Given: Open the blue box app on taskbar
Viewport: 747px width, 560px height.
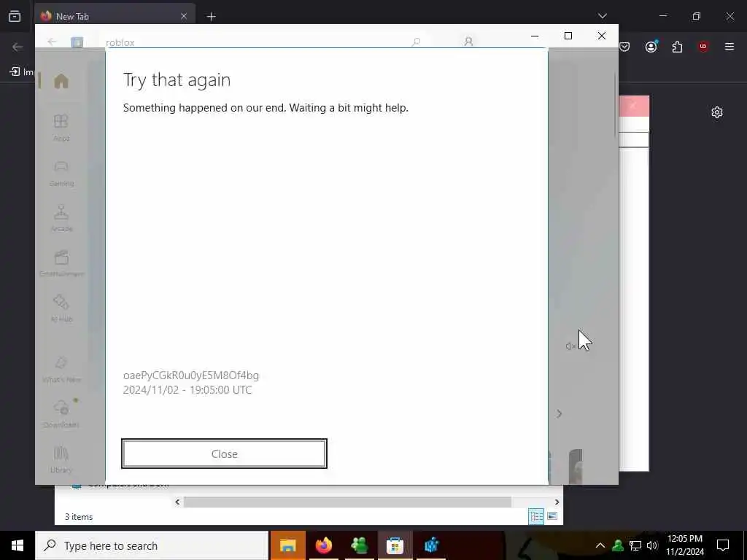Looking at the screenshot, I should (431, 545).
